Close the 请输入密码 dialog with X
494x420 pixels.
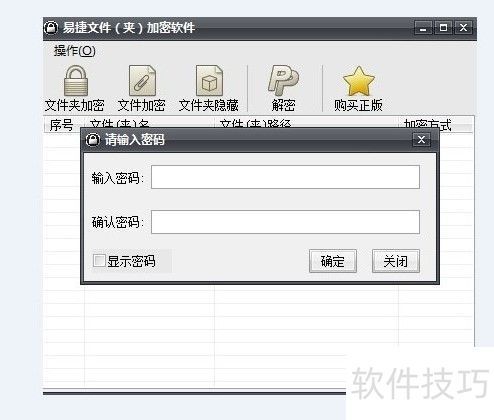421,139
